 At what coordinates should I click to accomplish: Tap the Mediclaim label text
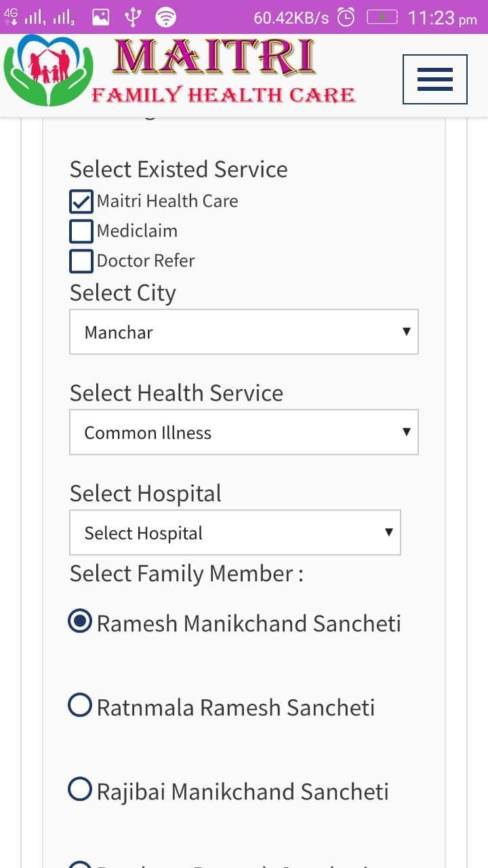tap(137, 231)
